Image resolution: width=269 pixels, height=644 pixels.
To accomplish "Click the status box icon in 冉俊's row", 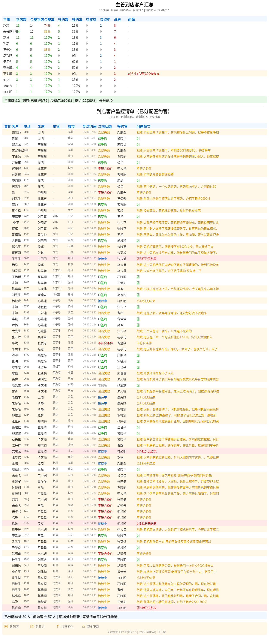I will pyautogui.click(x=138, y=138).
